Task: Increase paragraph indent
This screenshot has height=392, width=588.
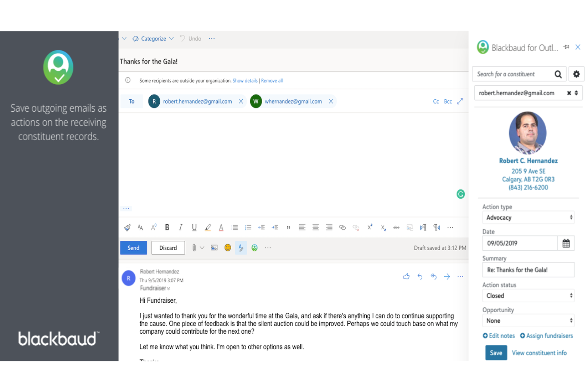Action: (275, 228)
